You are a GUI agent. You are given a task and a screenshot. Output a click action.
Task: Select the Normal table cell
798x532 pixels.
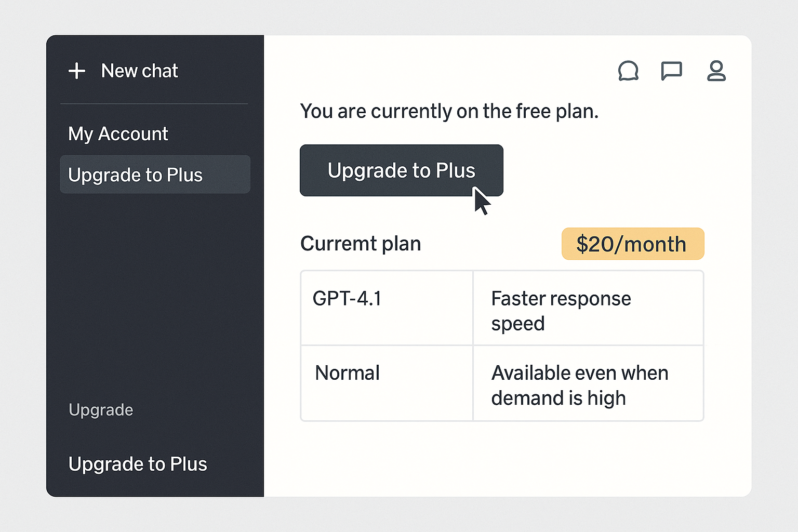[x=387, y=383]
